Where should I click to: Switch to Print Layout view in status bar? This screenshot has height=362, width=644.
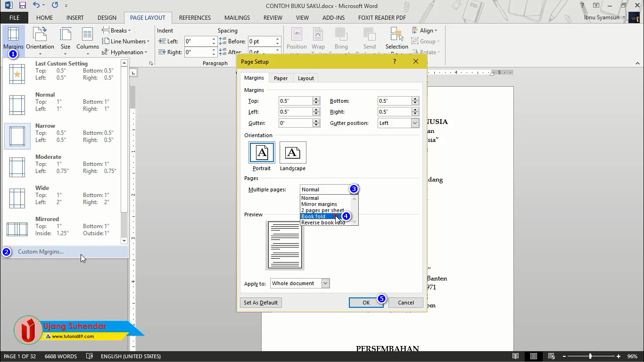click(533, 356)
